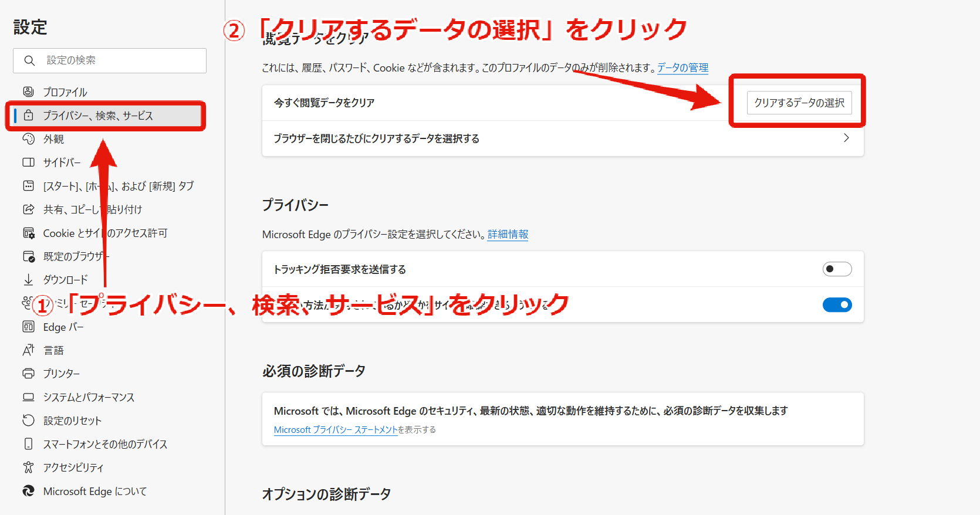980x515 pixels.
Task: Enable トラッキング拒否要求を送信する toggle
Action: [x=837, y=269]
